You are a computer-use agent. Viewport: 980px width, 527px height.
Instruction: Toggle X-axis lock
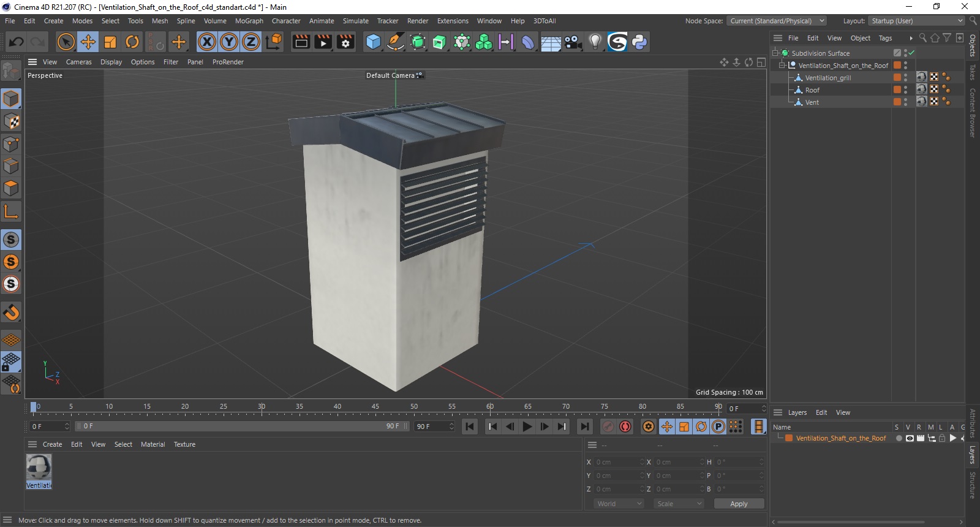tap(207, 42)
